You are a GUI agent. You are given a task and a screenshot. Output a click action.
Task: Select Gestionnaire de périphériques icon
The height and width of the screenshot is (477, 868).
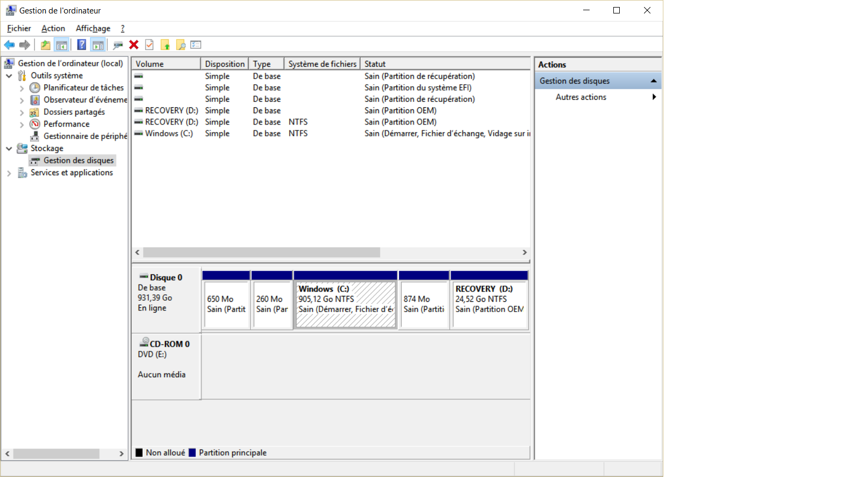35,136
